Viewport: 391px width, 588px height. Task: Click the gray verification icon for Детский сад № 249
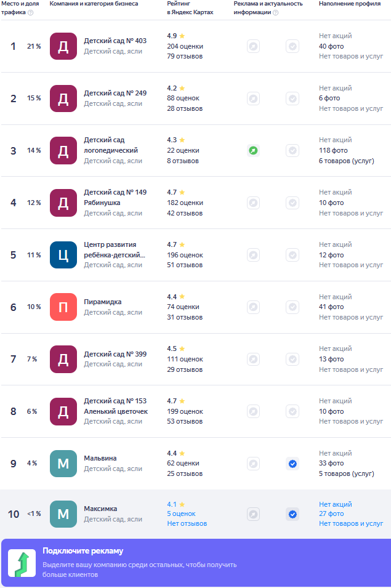[292, 99]
